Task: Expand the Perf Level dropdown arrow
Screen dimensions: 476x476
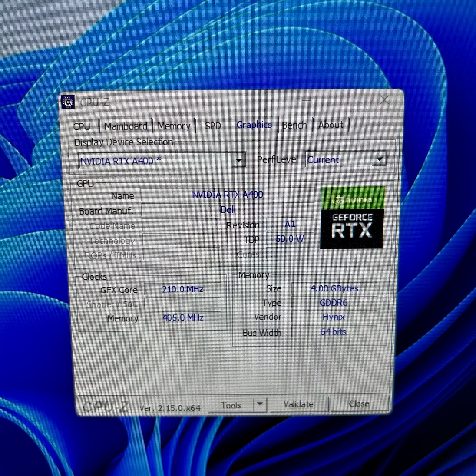Action: point(379,159)
